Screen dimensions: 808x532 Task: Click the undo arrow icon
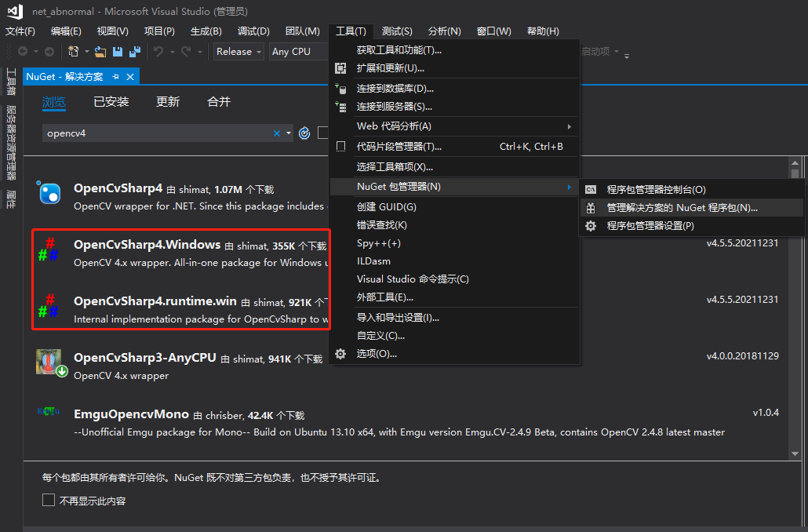coord(158,51)
